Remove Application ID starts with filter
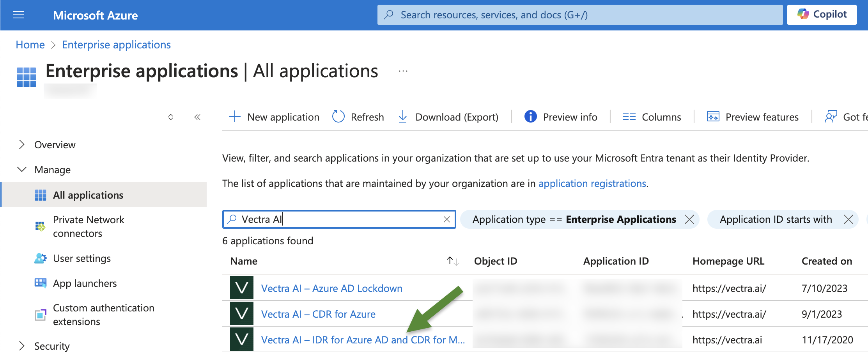Image resolution: width=868 pixels, height=352 pixels. point(849,219)
